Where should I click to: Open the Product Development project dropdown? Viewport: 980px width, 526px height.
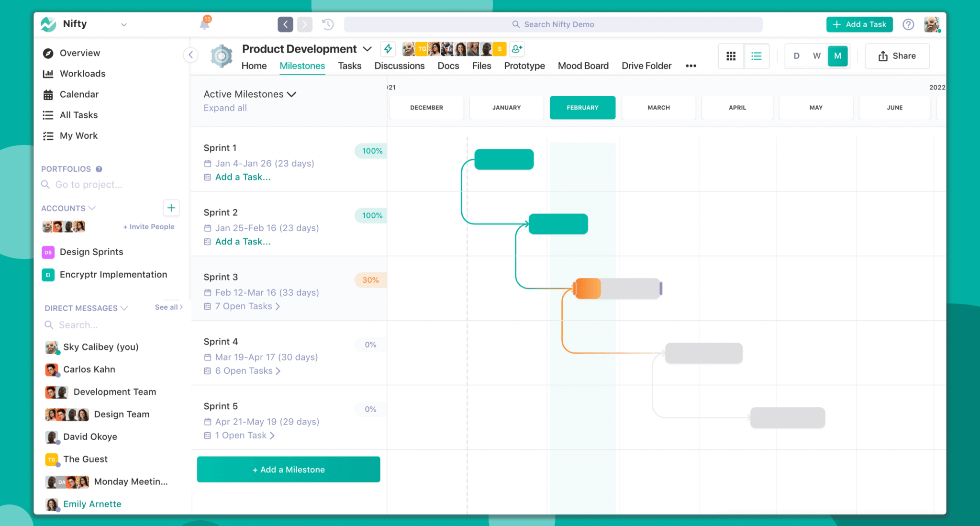click(x=367, y=48)
